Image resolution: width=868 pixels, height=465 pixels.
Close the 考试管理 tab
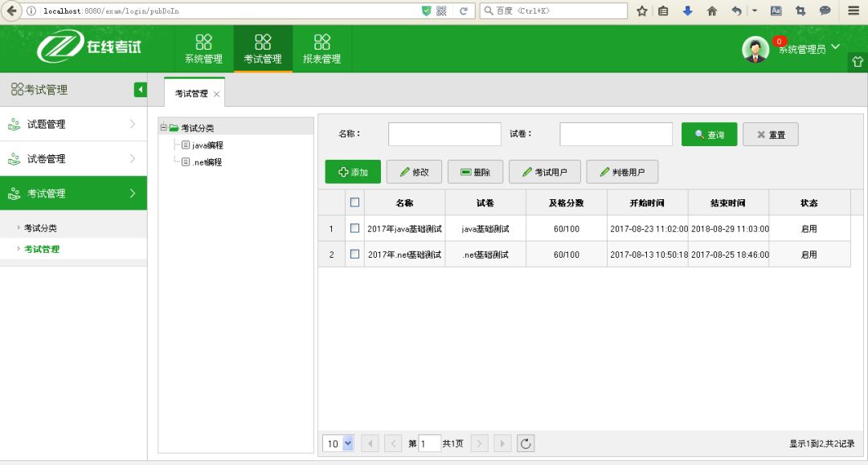[216, 94]
